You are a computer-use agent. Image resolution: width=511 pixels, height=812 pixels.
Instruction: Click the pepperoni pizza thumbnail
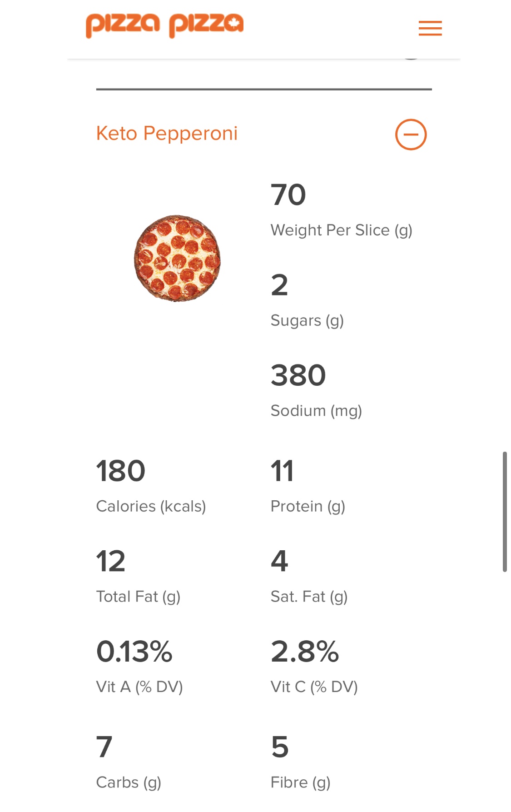pyautogui.click(x=177, y=258)
